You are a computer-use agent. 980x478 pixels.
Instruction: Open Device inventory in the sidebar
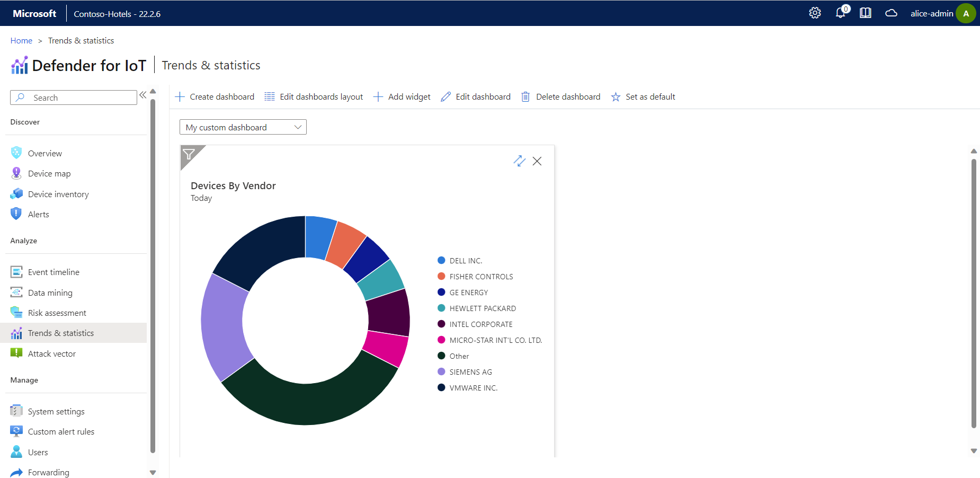(58, 194)
